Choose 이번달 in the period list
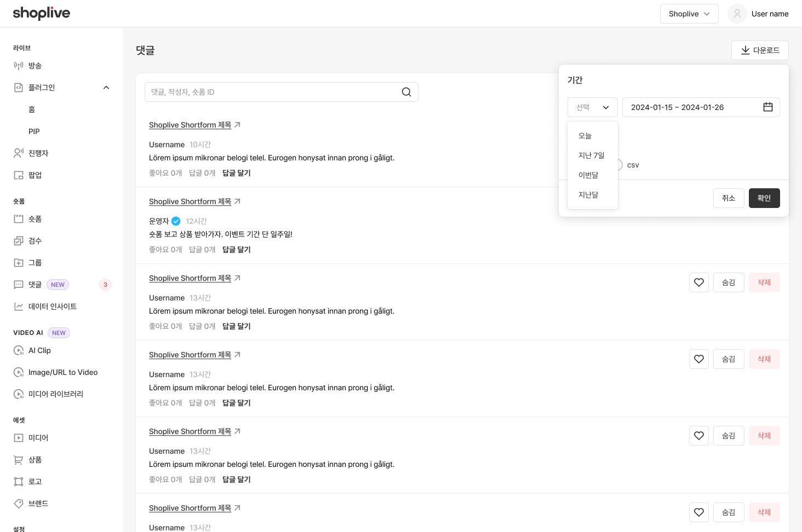 (593, 175)
